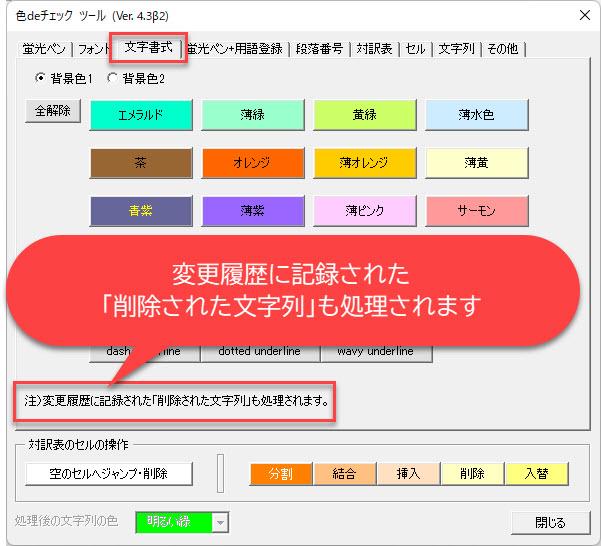Click the 閉じる button

(x=550, y=522)
